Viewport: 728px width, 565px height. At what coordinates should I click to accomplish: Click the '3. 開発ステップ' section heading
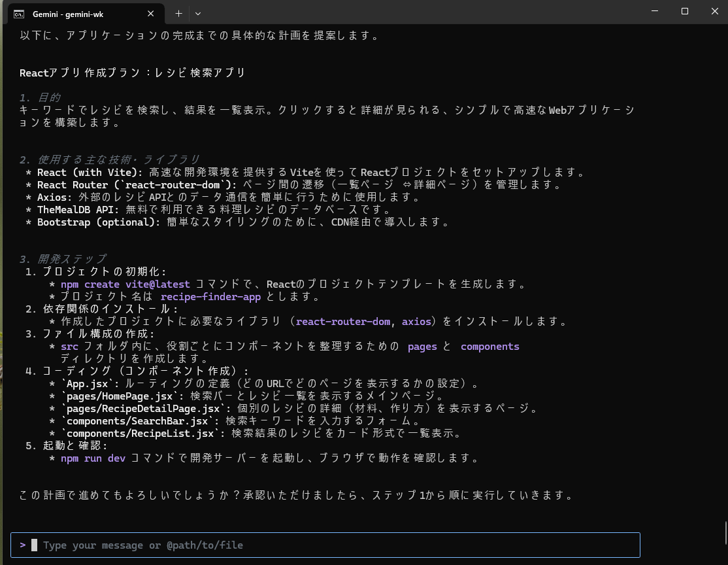63,259
